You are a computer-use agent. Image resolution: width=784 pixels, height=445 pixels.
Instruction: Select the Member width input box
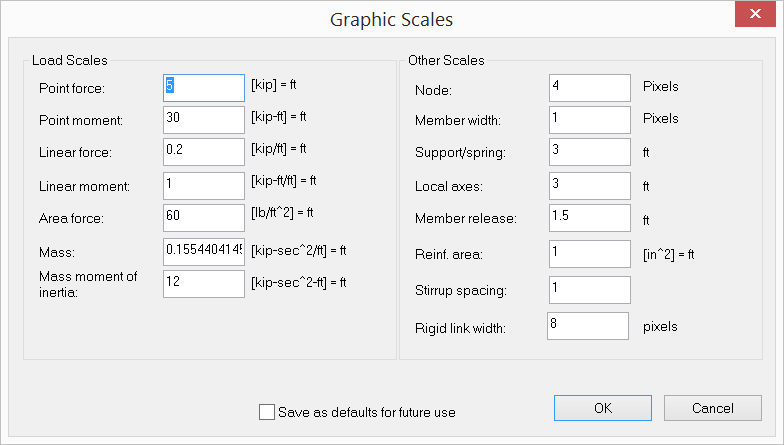(589, 120)
